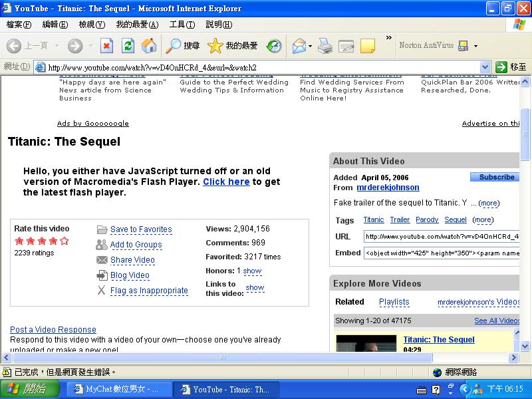Open the 我的最愛(A) menu
This screenshot has width=532, height=399.
click(x=138, y=25)
